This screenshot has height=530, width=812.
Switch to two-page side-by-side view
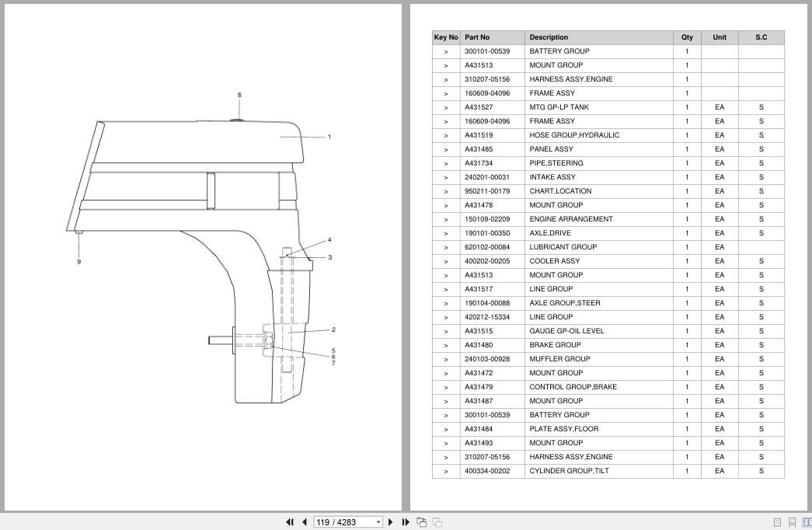pyautogui.click(x=807, y=522)
